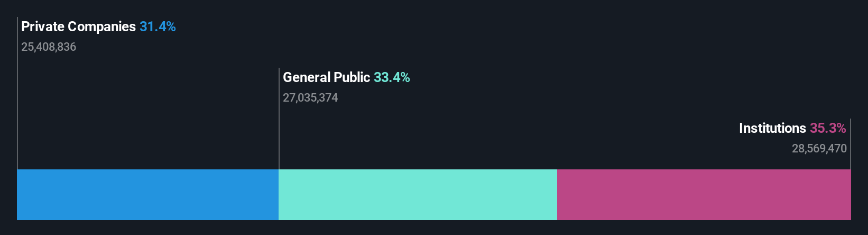Click the General Public label text
Screen dimensions: 868x235
click(326, 77)
